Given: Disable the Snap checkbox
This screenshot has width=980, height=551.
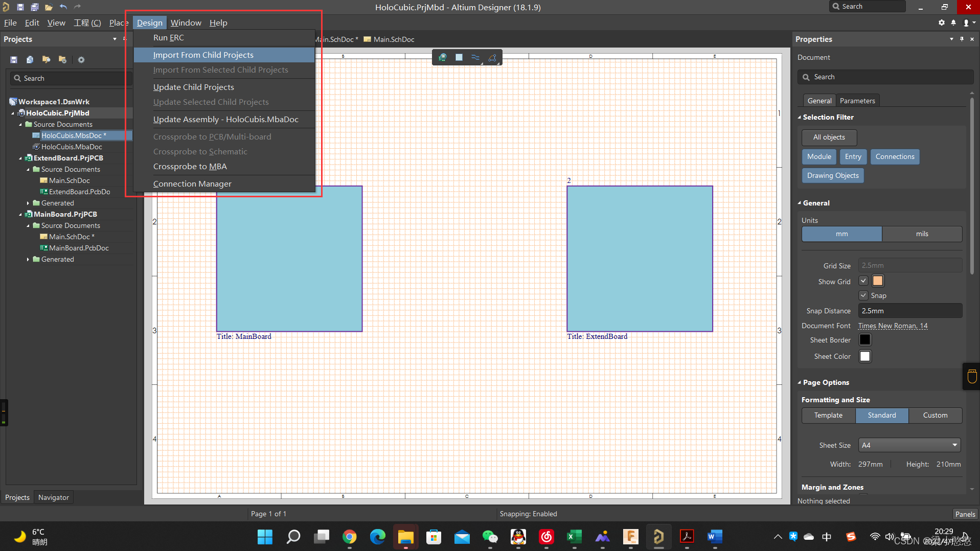Looking at the screenshot, I should [x=863, y=295].
